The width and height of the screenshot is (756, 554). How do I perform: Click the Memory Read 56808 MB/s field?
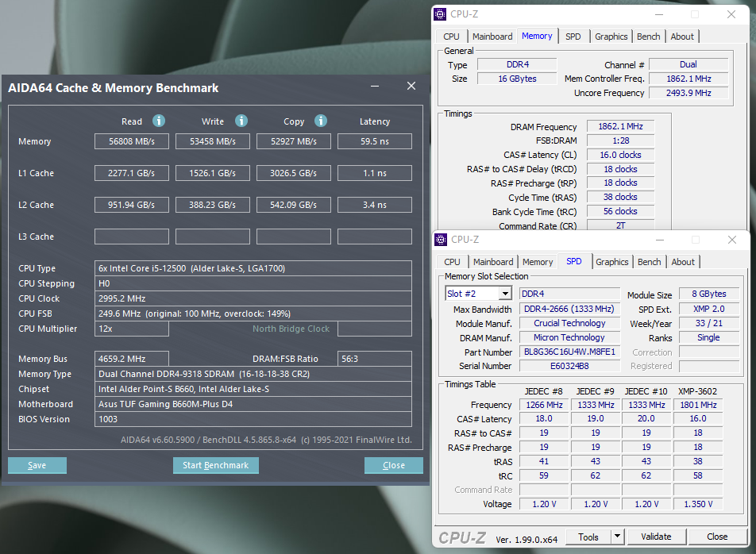(132, 141)
